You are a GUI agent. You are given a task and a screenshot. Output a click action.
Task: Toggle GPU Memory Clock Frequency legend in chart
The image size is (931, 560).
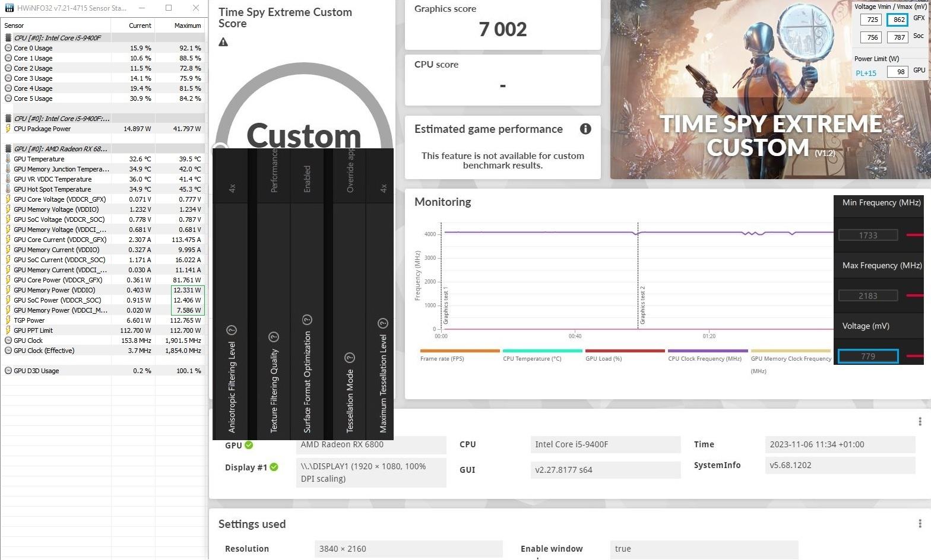pyautogui.click(x=790, y=361)
